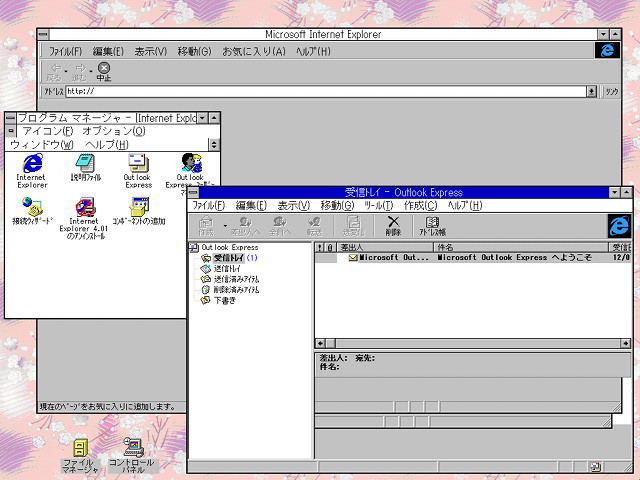Select 削除済みアイテム folder
The width and height of the screenshot is (640, 480).
236,290
